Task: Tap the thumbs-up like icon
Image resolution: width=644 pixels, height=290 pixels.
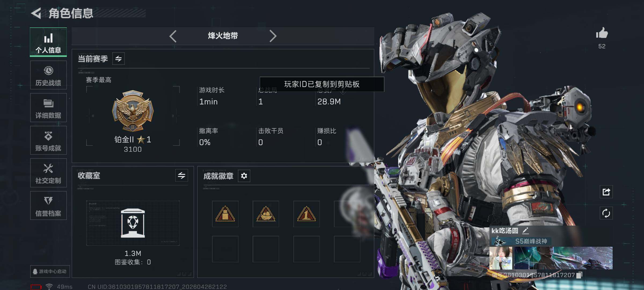Action: [602, 33]
